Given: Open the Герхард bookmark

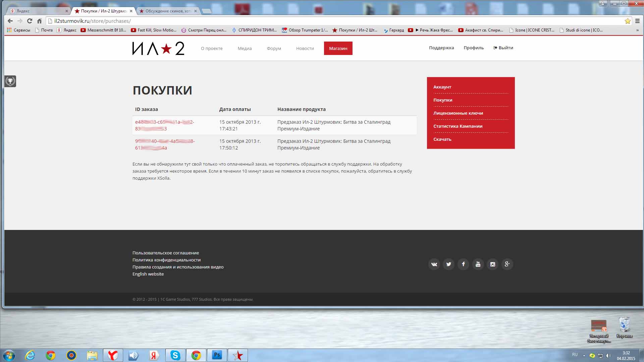Looking at the screenshot, I should tap(394, 30).
